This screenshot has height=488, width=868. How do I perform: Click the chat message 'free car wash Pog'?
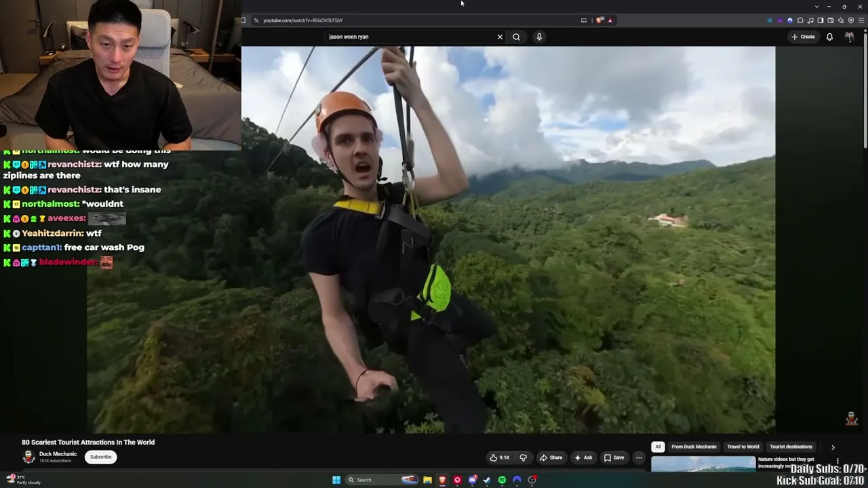(x=104, y=247)
